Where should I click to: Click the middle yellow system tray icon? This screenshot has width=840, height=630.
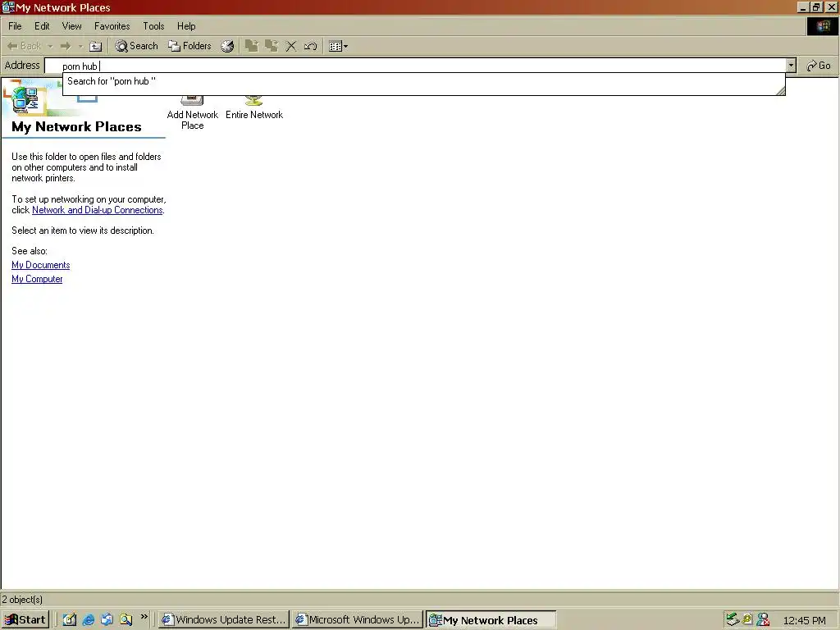tap(747, 620)
